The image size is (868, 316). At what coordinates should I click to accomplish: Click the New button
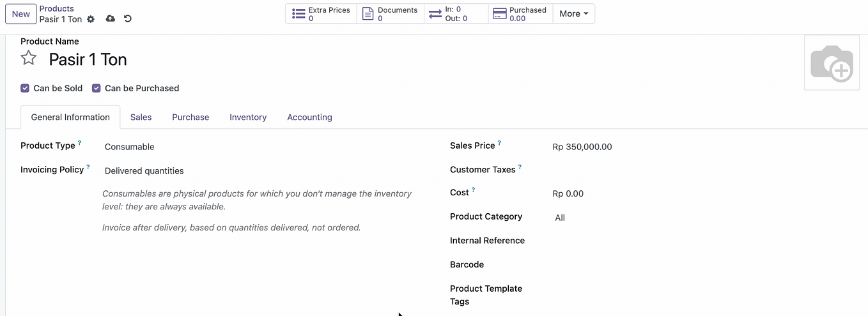tap(21, 13)
